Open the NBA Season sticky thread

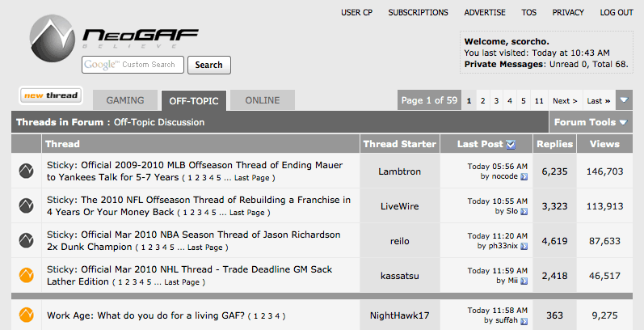[193, 240]
